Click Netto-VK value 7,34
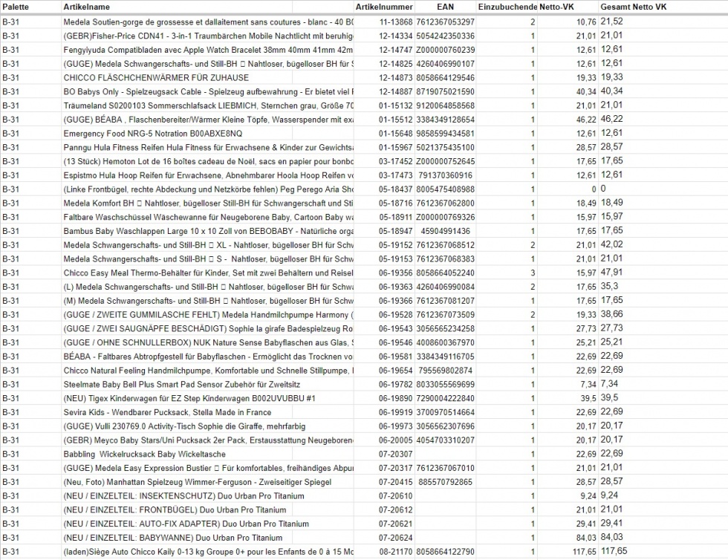The height and width of the screenshot is (560, 728). click(x=588, y=384)
